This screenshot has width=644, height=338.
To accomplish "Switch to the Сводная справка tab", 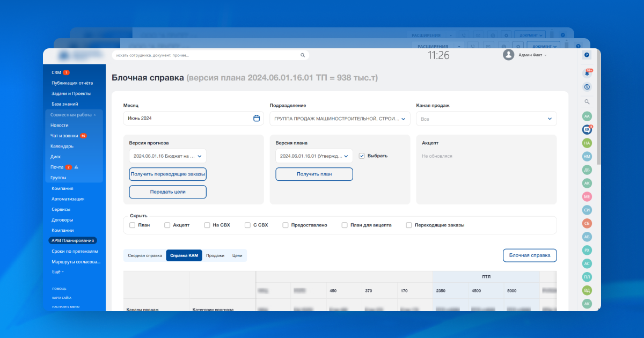I will (145, 255).
